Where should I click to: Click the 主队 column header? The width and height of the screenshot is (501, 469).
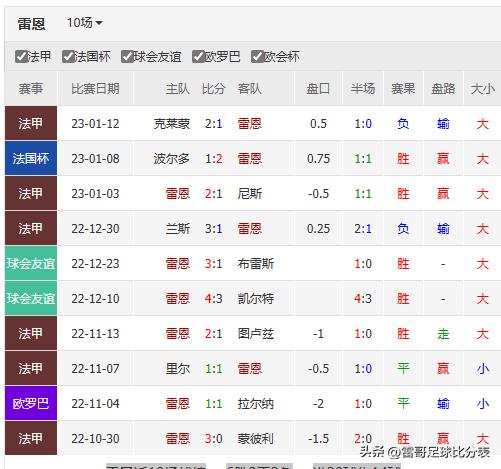[178, 89]
